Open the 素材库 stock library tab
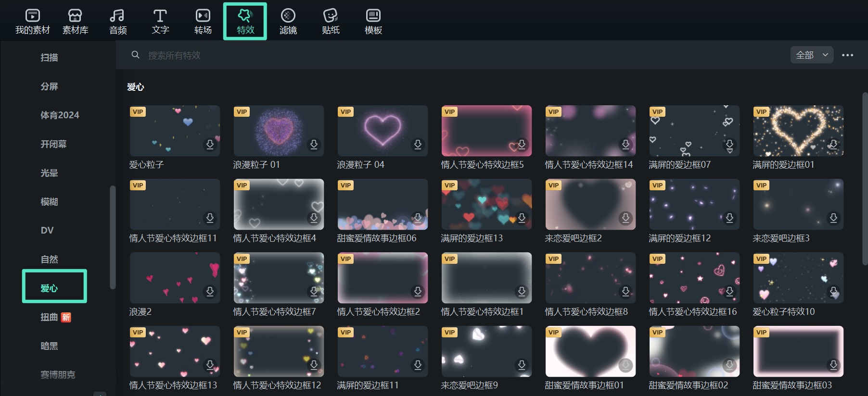 click(x=75, y=22)
